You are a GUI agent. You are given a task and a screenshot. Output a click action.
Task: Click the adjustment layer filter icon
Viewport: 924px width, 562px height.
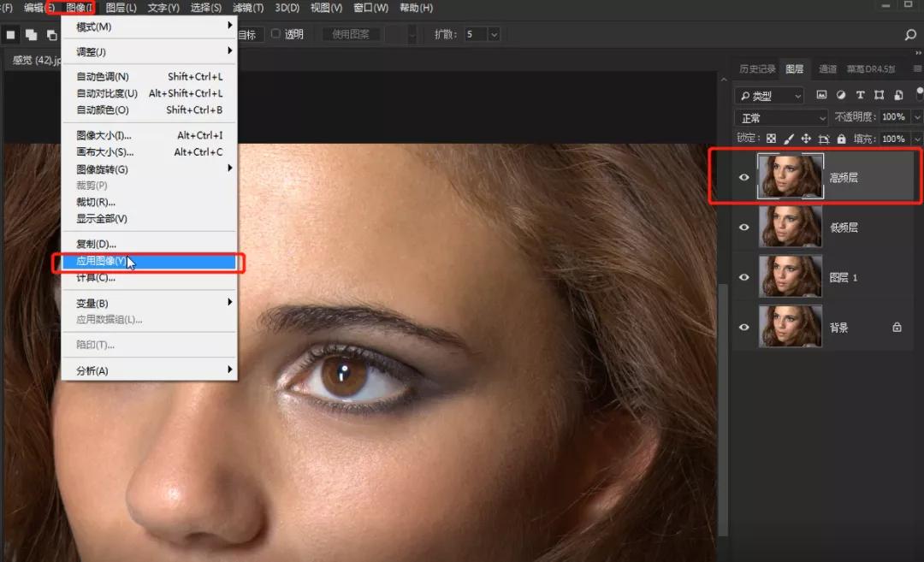click(x=841, y=95)
